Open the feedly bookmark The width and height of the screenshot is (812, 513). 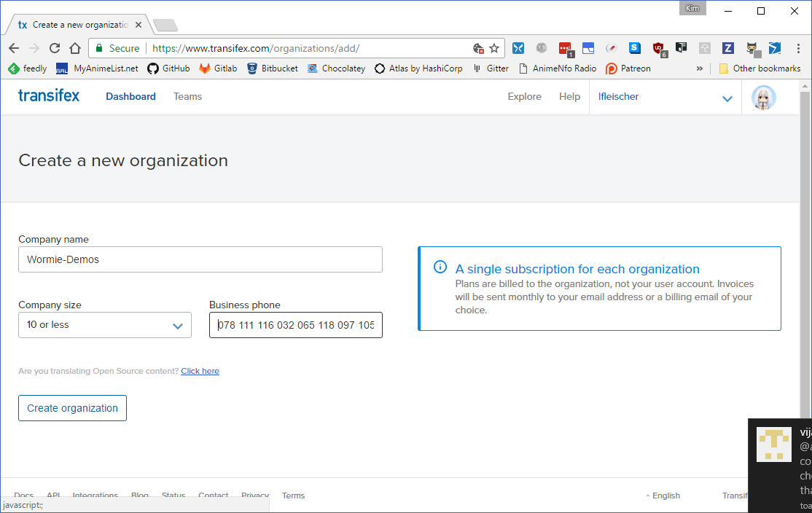pyautogui.click(x=28, y=68)
